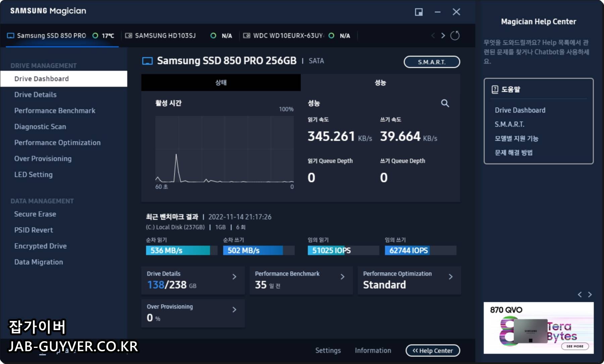Image resolution: width=604 pixels, height=364 pixels.
Task: Open Information at the bottom
Action: coord(373,351)
